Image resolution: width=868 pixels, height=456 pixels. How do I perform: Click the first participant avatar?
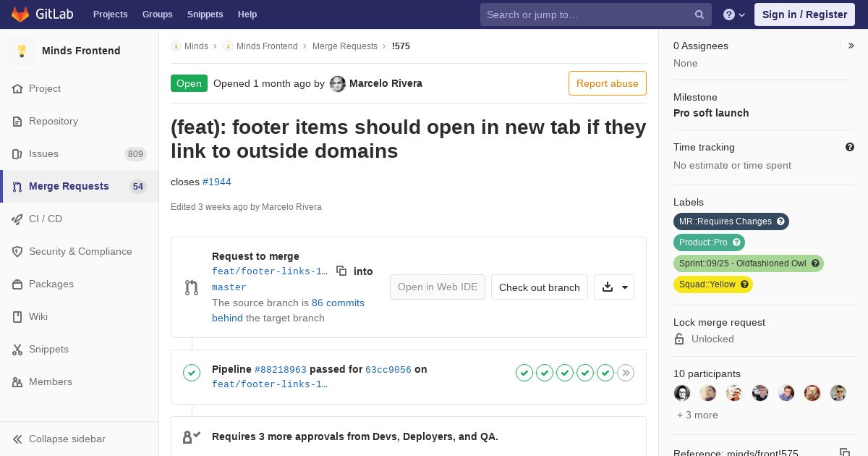click(x=682, y=393)
